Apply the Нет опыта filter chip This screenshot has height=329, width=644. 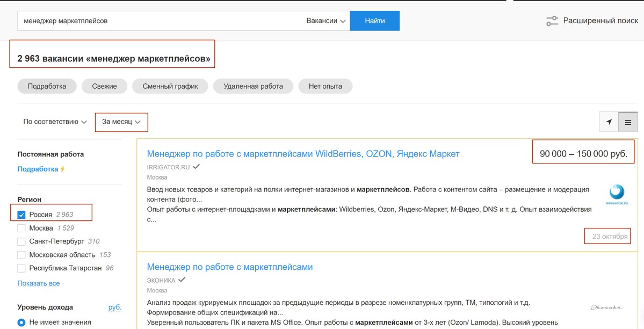pyautogui.click(x=325, y=87)
